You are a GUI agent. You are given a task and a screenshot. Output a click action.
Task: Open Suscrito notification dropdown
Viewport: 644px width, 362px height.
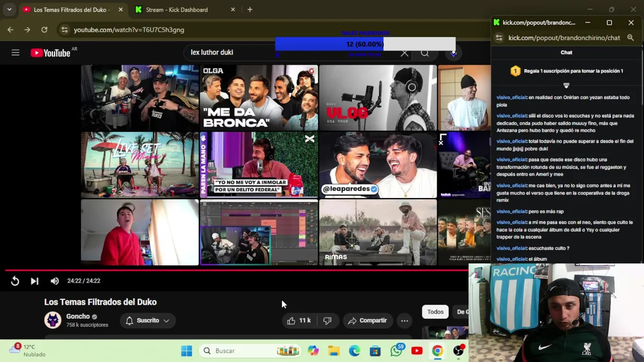pyautogui.click(x=147, y=320)
